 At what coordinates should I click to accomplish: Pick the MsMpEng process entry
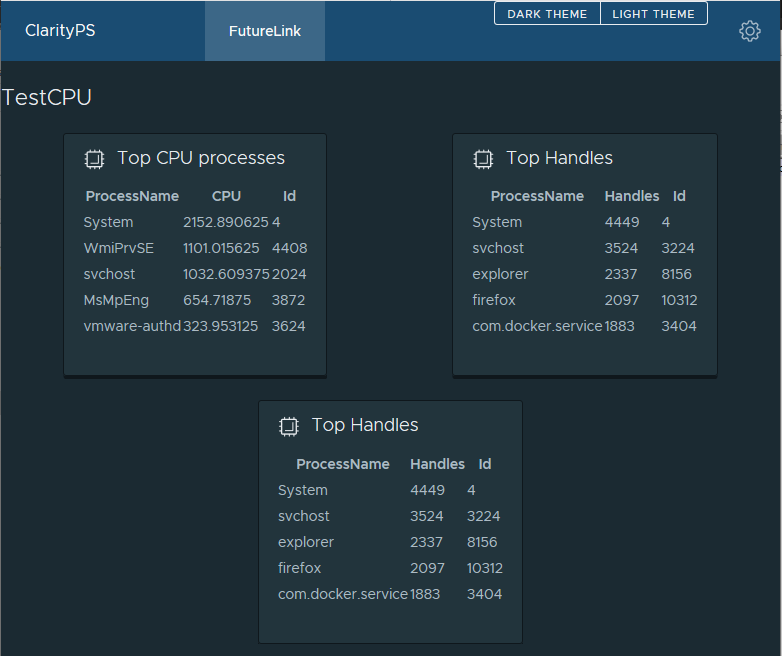(x=116, y=300)
